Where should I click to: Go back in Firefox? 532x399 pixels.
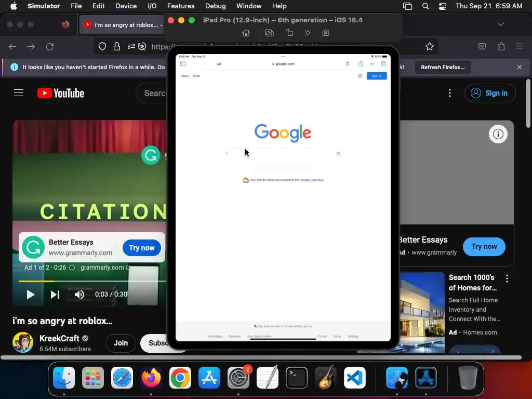click(x=12, y=46)
